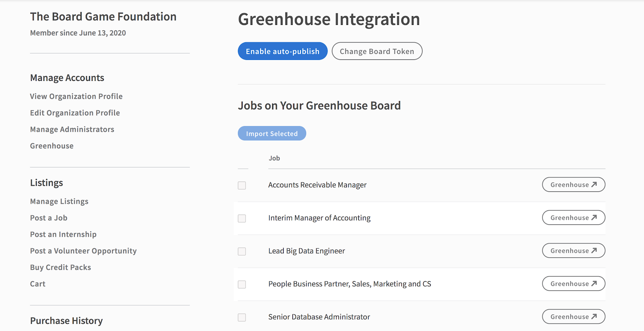This screenshot has width=644, height=331.
Task: Open the Cart link
Action: [38, 284]
